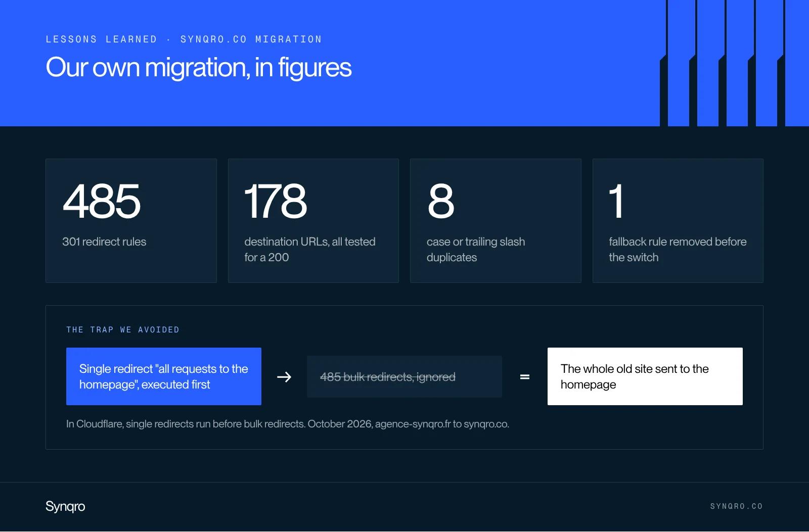
Task: Select the headline 'Our own migration, in figures'
Action: 198,68
